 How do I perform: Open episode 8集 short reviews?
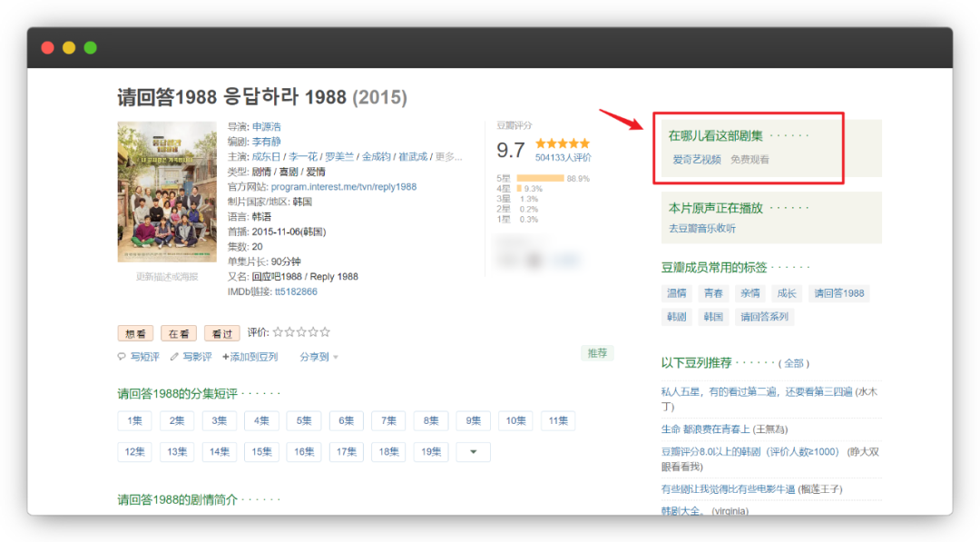pos(431,420)
